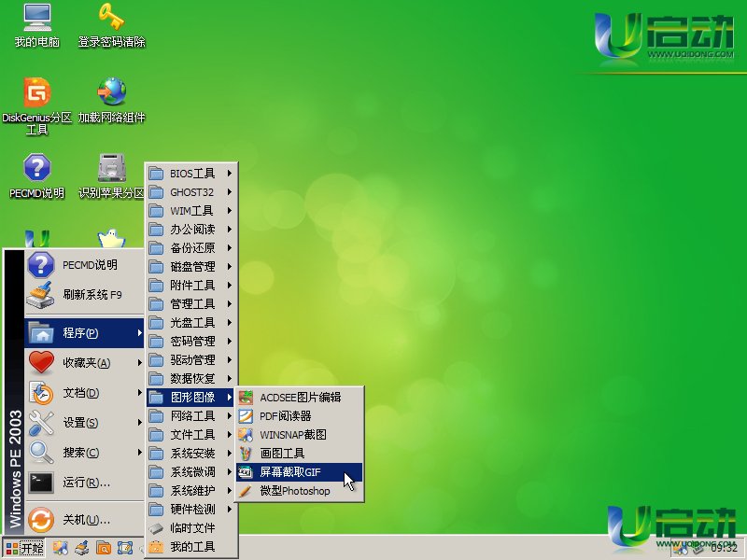Screen dimensions: 747x560
Task: Click the 09:32 taskbar clock
Action: 725,549
